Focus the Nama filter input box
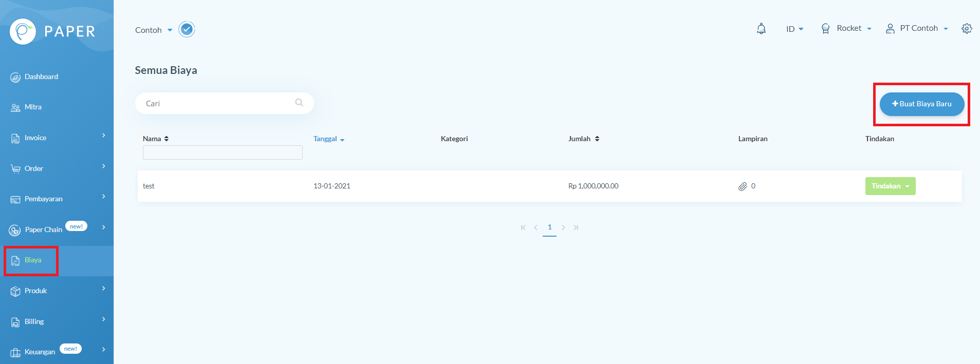 click(x=223, y=152)
